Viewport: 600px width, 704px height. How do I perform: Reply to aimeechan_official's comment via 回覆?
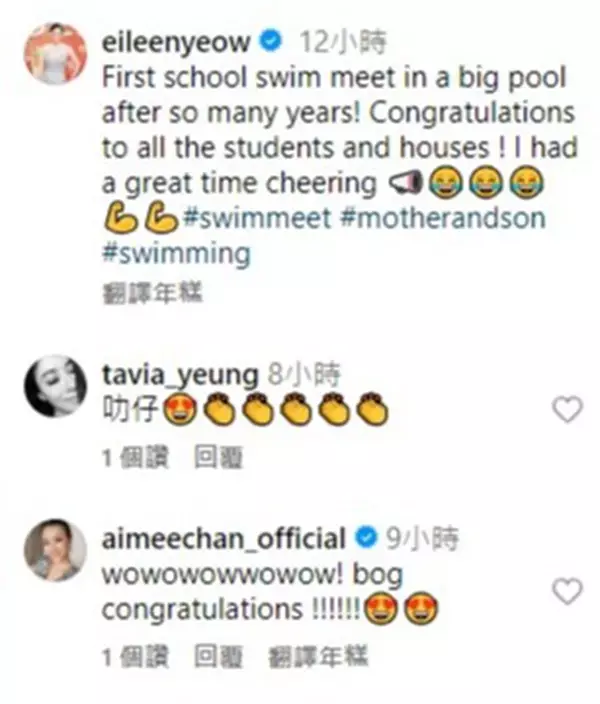click(x=218, y=656)
